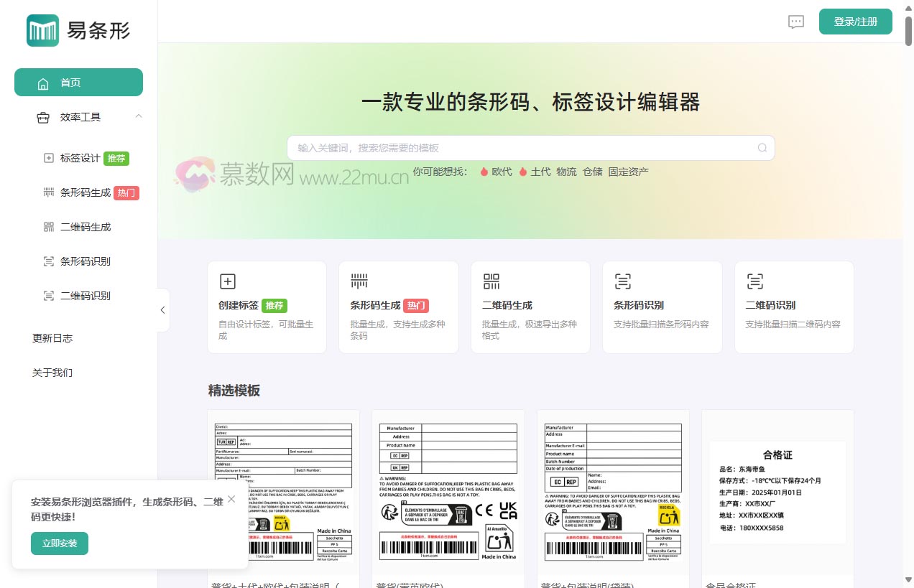Open the feedback message icon
Image resolution: width=914 pixels, height=588 pixels.
click(796, 22)
